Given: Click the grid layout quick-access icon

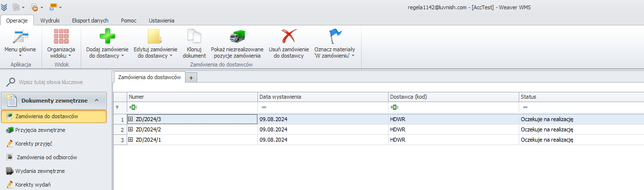Looking at the screenshot, I should click(x=16, y=7).
